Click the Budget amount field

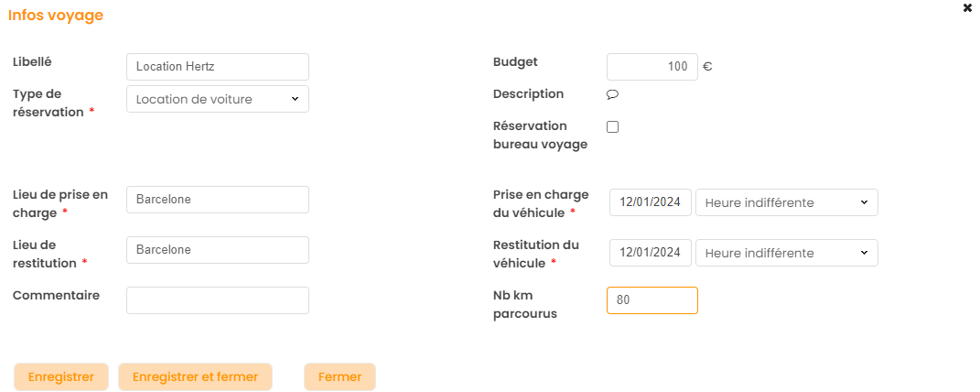(652, 67)
